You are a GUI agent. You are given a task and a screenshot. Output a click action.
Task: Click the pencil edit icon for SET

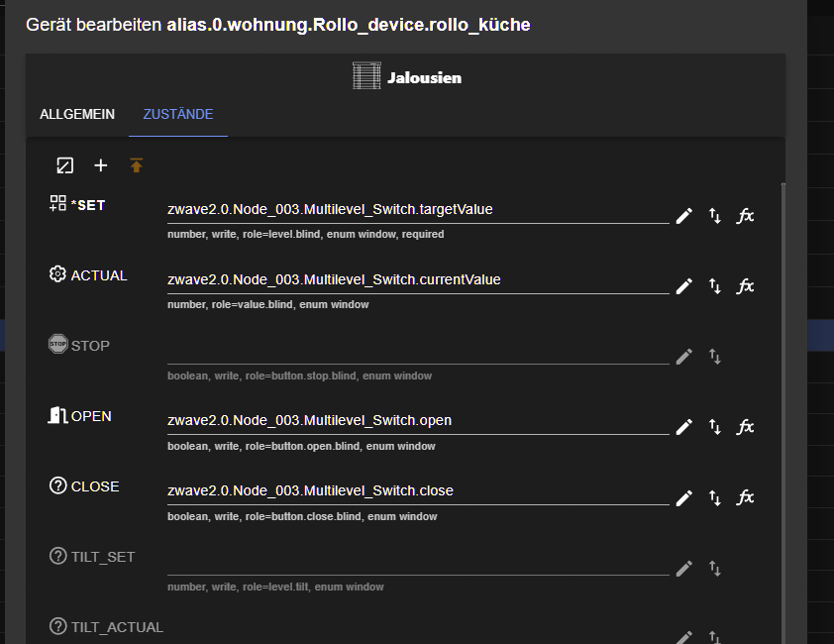click(683, 216)
